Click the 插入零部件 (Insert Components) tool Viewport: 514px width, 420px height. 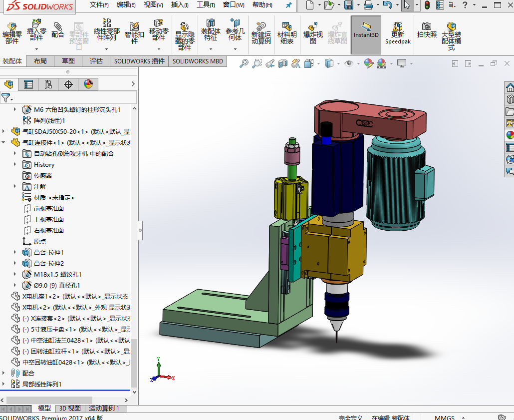click(x=36, y=30)
